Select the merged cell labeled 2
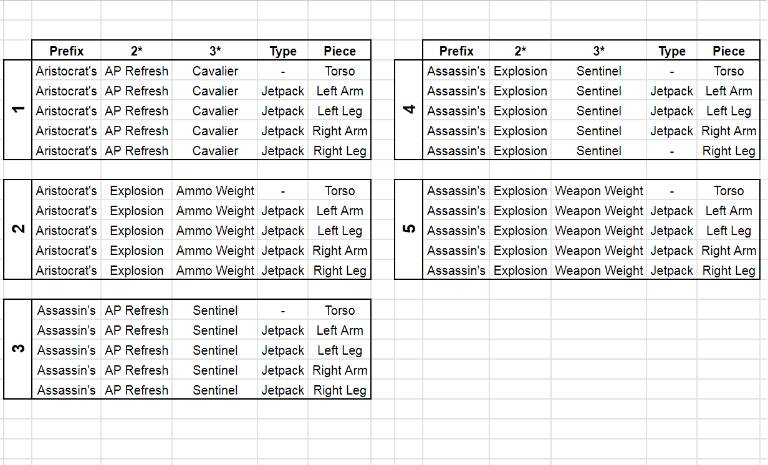 18,230
